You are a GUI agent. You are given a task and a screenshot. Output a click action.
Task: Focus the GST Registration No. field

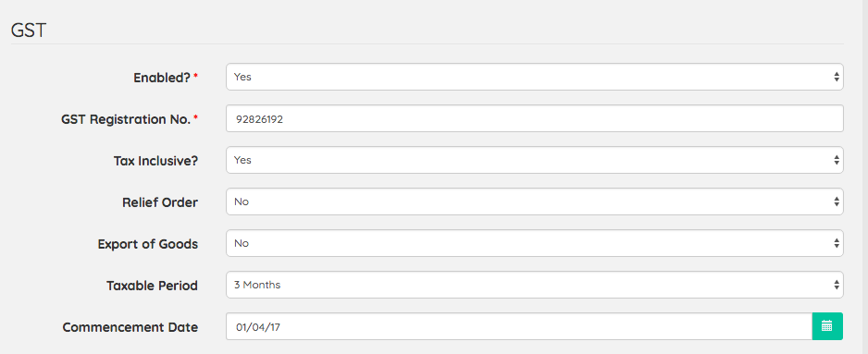coord(534,118)
